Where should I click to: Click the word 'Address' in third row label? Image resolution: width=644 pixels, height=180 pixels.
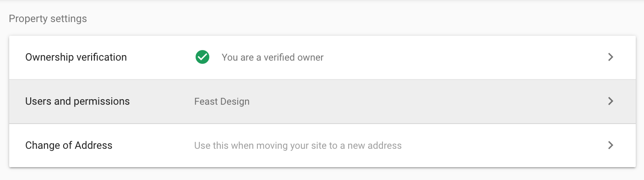(93, 146)
